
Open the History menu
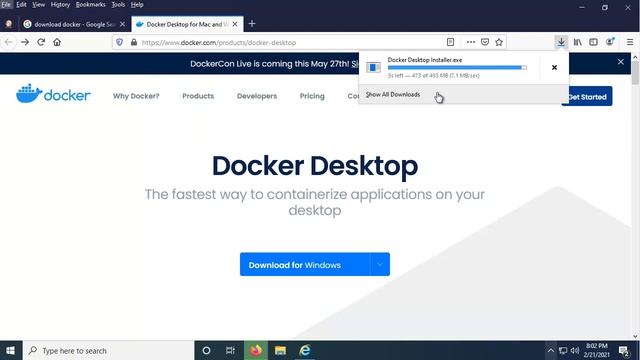coord(60,4)
